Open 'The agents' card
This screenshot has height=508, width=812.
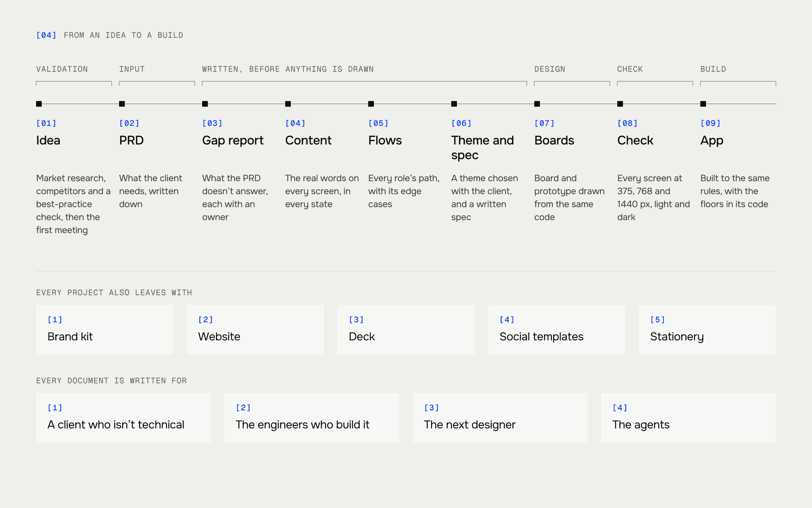click(689, 418)
